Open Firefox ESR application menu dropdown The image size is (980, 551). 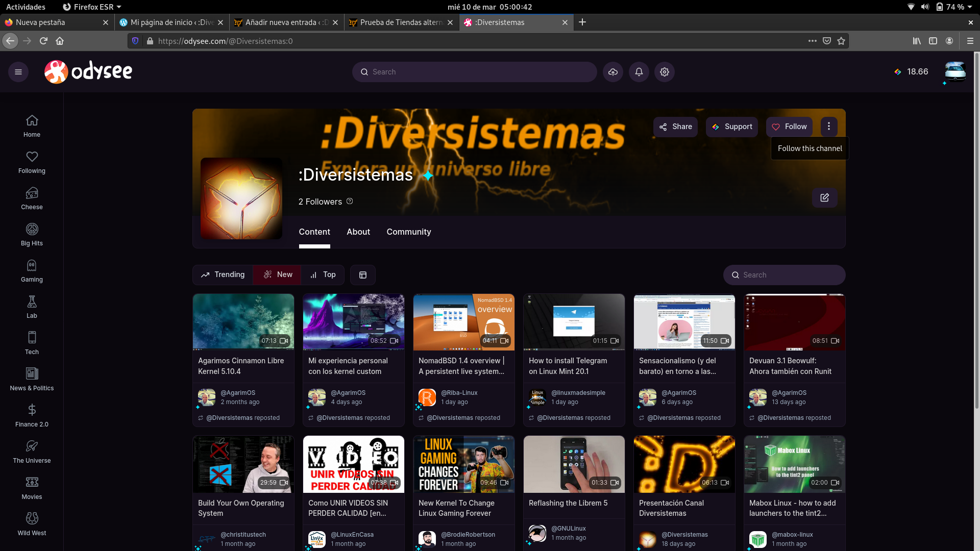pos(92,7)
